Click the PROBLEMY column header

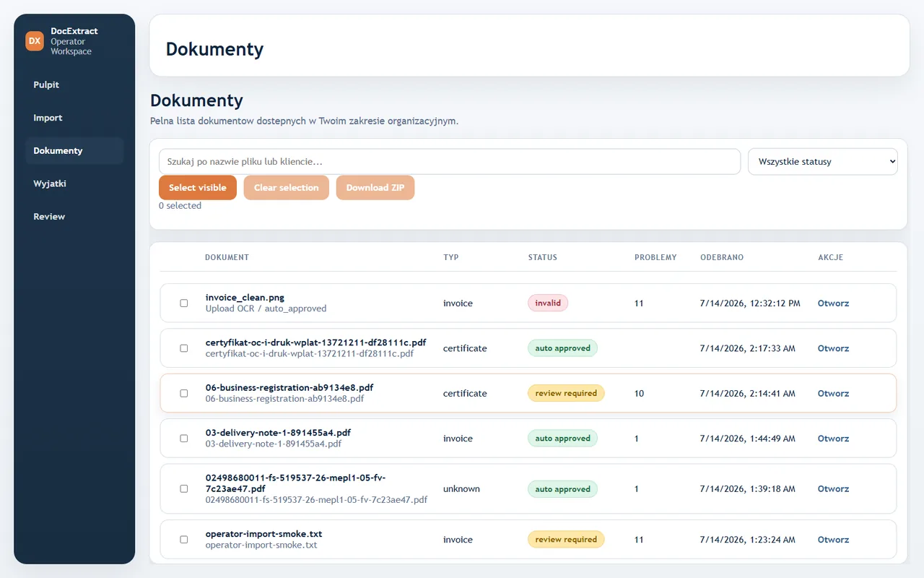[x=655, y=257]
